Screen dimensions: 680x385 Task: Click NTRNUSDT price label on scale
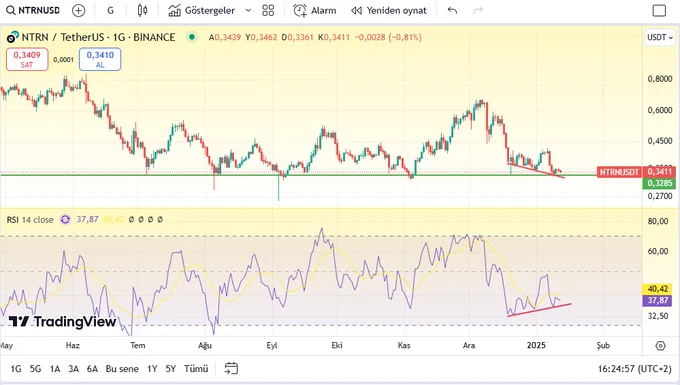click(619, 172)
